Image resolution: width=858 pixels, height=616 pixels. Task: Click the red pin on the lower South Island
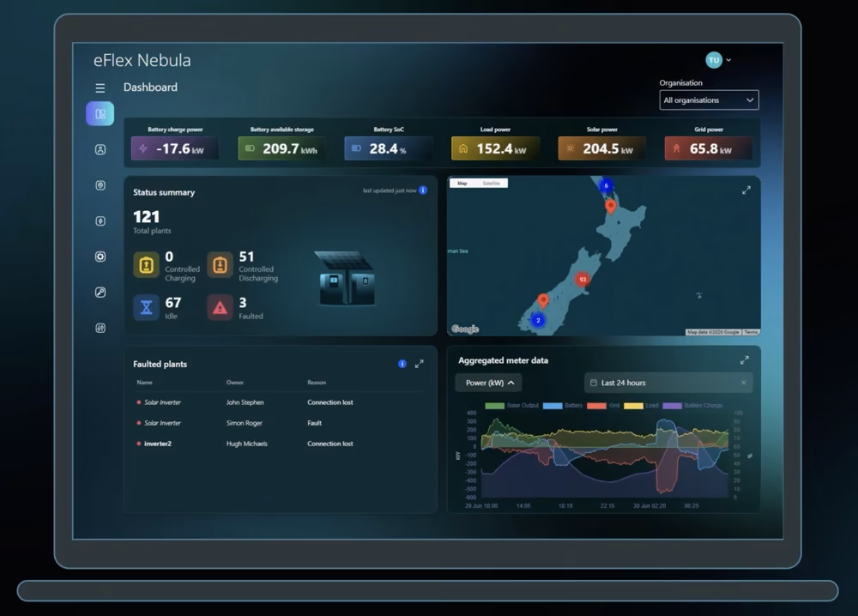[x=543, y=300]
